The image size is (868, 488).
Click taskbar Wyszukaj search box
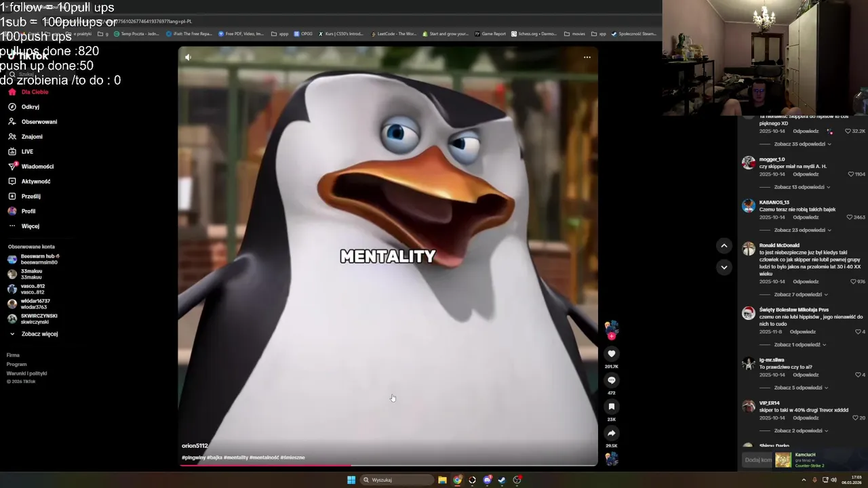tap(397, 480)
